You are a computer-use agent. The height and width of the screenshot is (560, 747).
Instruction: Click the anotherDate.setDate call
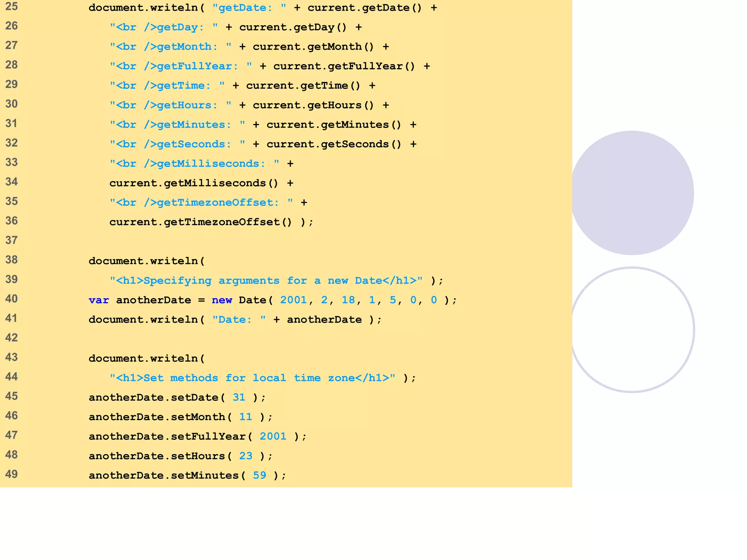pos(157,397)
